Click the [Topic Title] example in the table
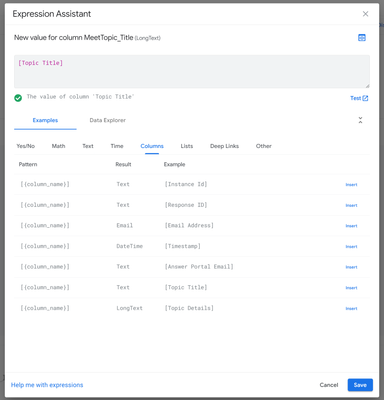The height and width of the screenshot is (400, 384). coord(186,287)
